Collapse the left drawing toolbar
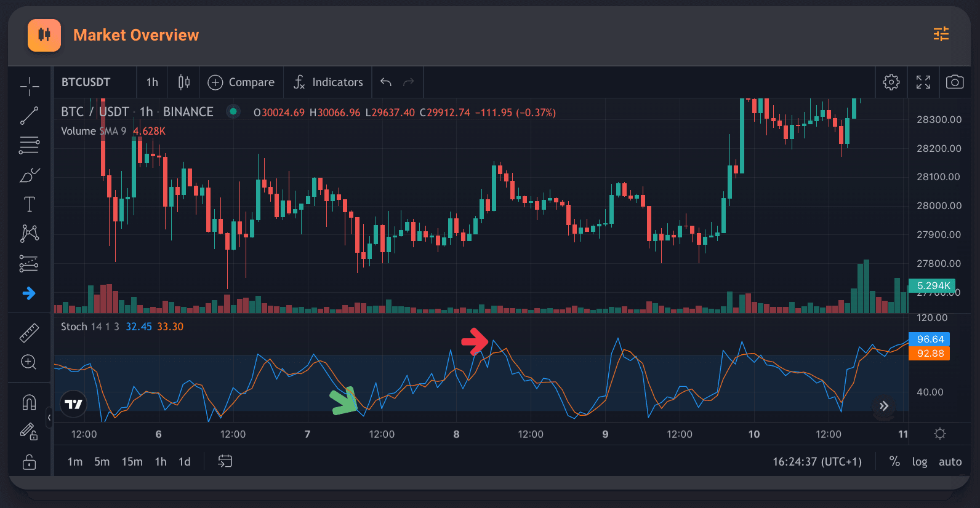980x508 pixels. [49, 418]
